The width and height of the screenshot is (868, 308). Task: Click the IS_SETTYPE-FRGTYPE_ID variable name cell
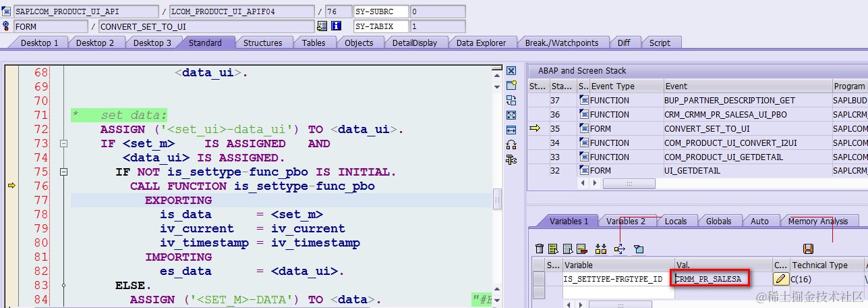pyautogui.click(x=618, y=279)
